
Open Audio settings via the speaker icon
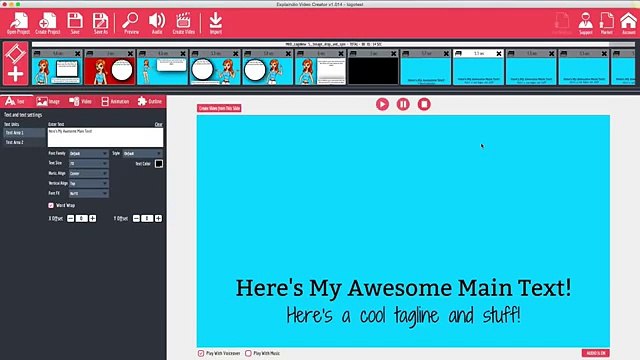tap(157, 23)
